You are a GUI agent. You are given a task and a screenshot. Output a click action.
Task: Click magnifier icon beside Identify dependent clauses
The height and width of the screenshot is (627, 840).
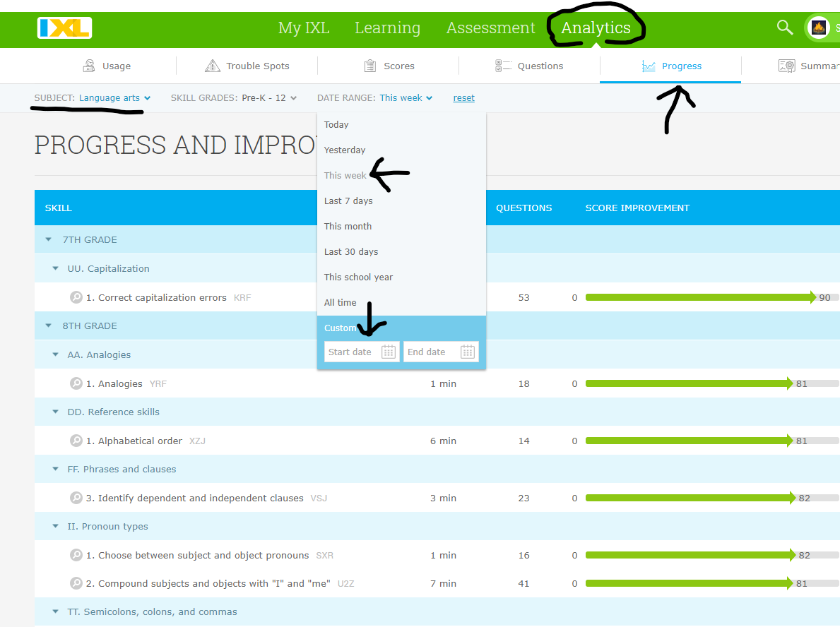click(x=76, y=498)
